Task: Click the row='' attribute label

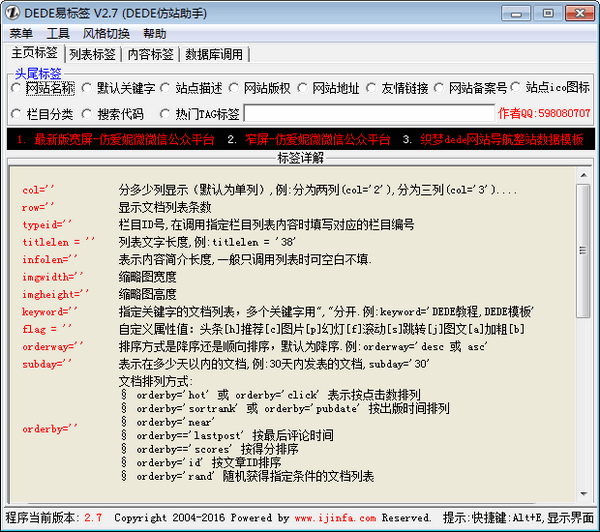Action: click(38, 207)
